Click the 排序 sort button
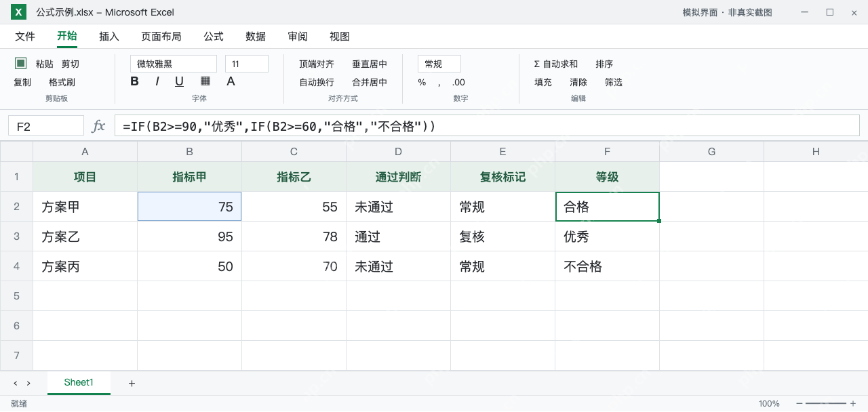Image resolution: width=868 pixels, height=412 pixels. [604, 64]
